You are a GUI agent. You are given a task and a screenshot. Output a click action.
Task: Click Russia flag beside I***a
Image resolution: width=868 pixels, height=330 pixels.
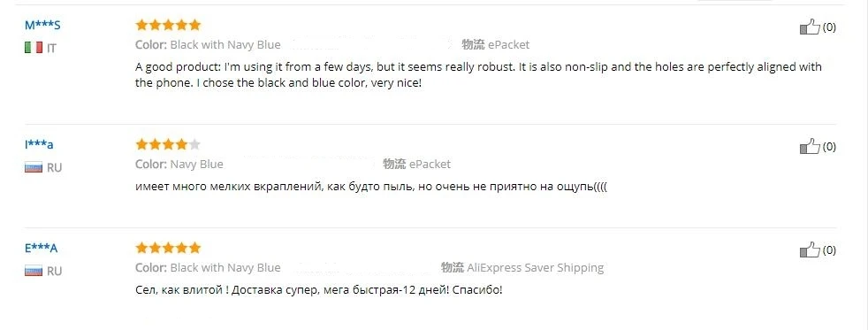(x=34, y=168)
